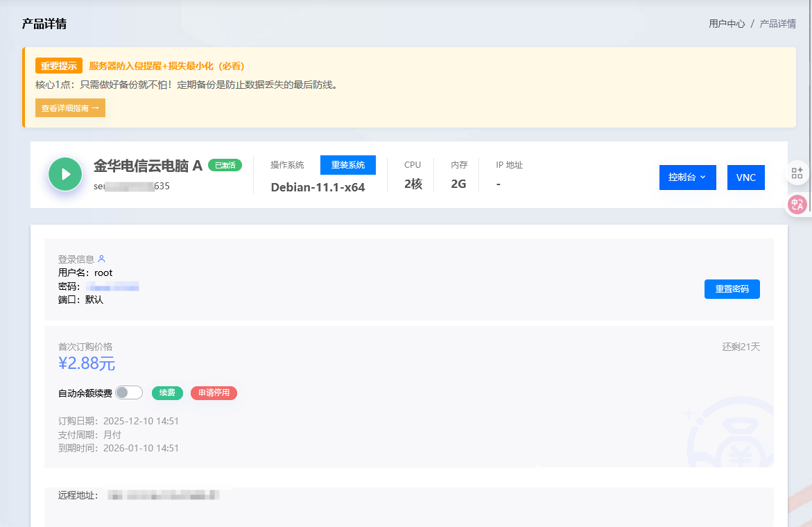Click the green play power button
This screenshot has height=527, width=812.
click(65, 174)
